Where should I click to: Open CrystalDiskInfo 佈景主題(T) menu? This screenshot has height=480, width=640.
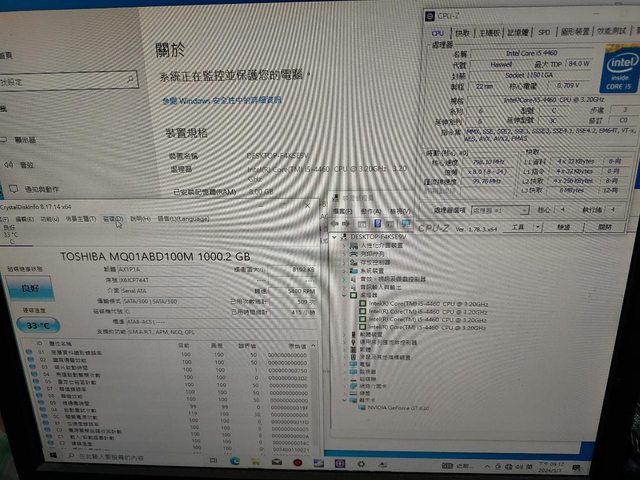pos(81,219)
